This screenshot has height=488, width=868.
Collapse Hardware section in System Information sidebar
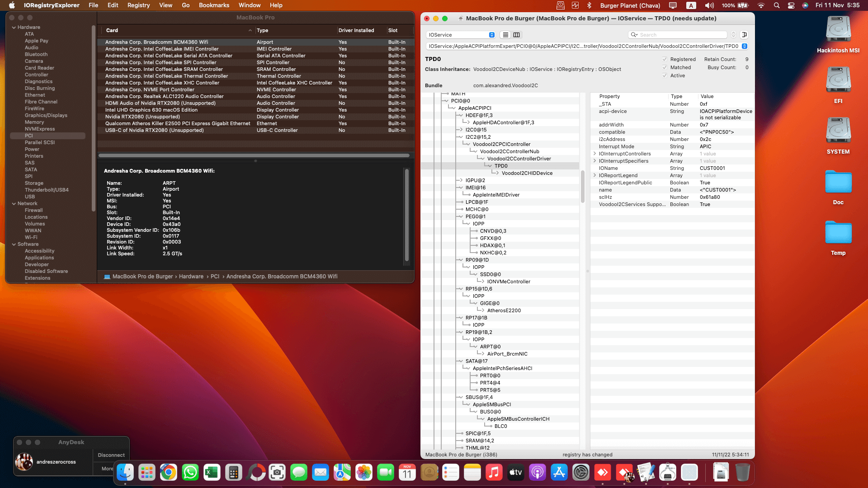pyautogui.click(x=14, y=28)
